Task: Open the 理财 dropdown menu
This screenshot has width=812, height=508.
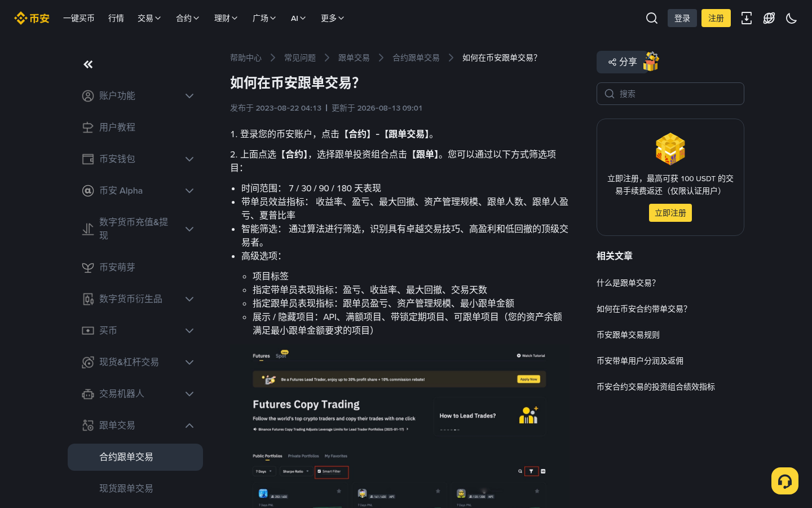Action: click(x=226, y=18)
